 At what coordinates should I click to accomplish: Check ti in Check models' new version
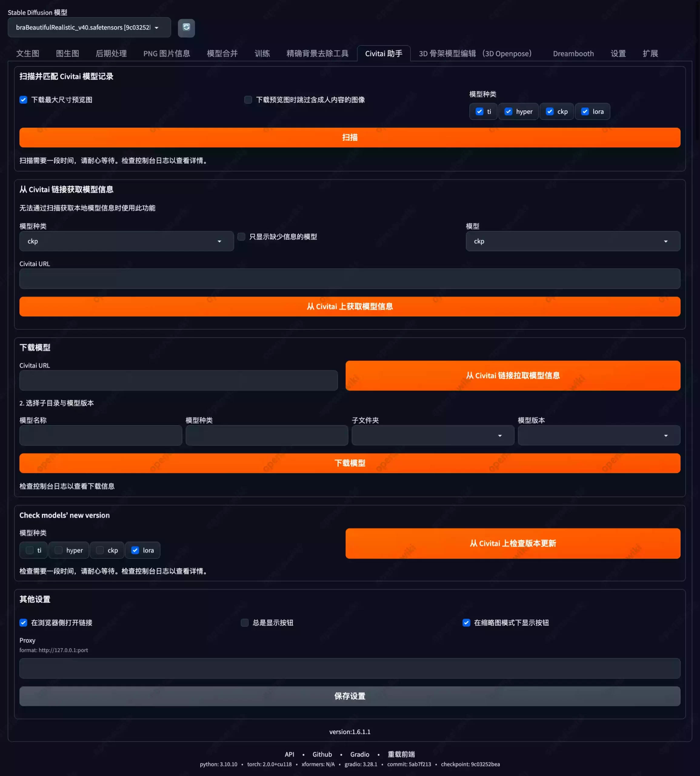30,550
